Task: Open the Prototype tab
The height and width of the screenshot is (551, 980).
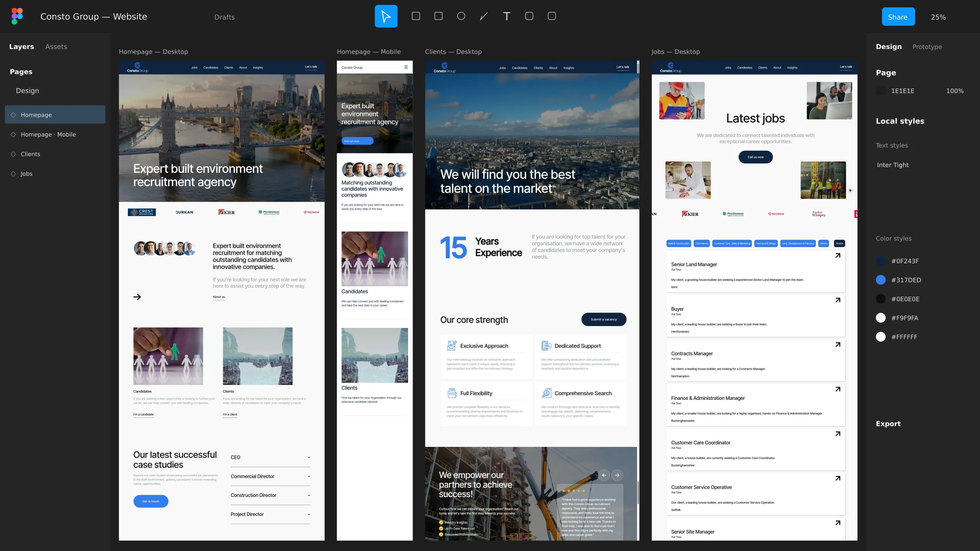Action: [927, 47]
